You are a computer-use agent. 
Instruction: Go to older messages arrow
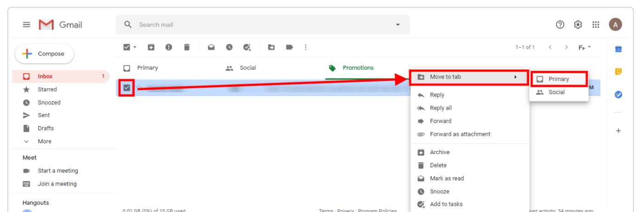pyautogui.click(x=566, y=47)
